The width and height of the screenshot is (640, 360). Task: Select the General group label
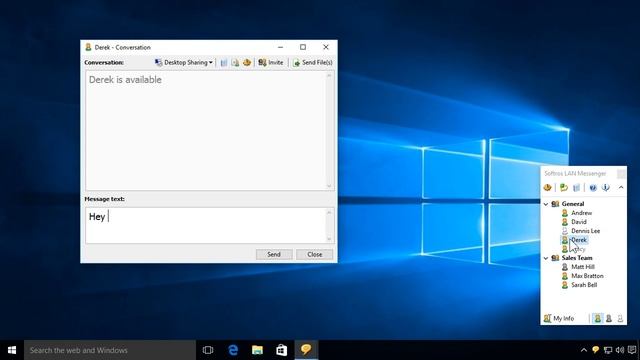point(573,204)
